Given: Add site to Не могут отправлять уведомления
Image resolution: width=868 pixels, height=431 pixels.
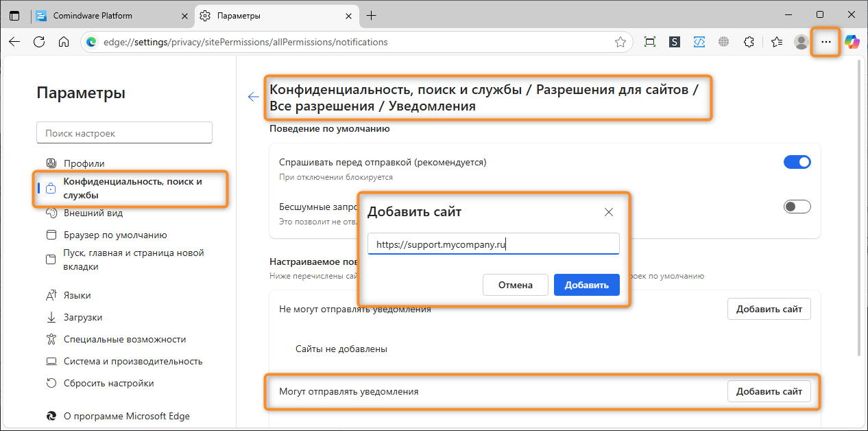Looking at the screenshot, I should point(769,309).
